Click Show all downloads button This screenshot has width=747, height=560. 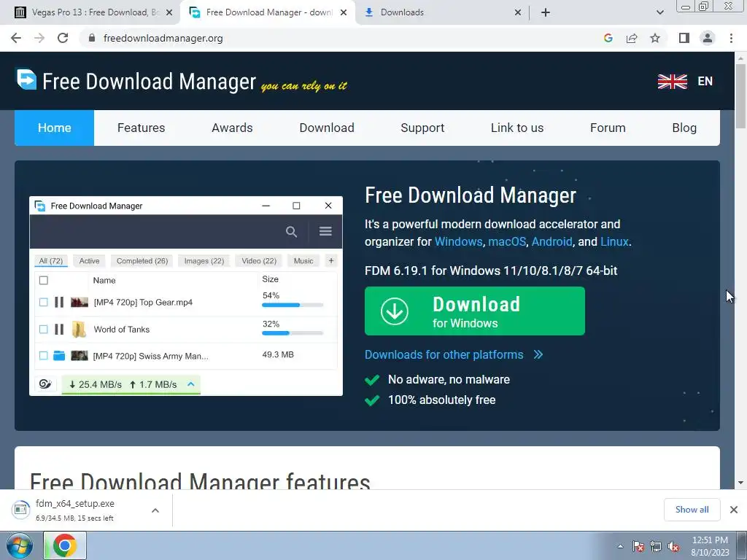(x=692, y=510)
